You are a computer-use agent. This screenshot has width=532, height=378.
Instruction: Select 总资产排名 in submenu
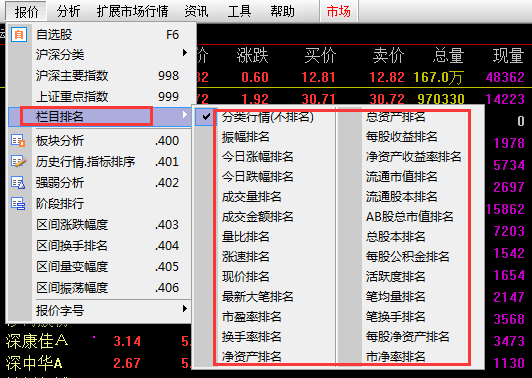click(395, 117)
